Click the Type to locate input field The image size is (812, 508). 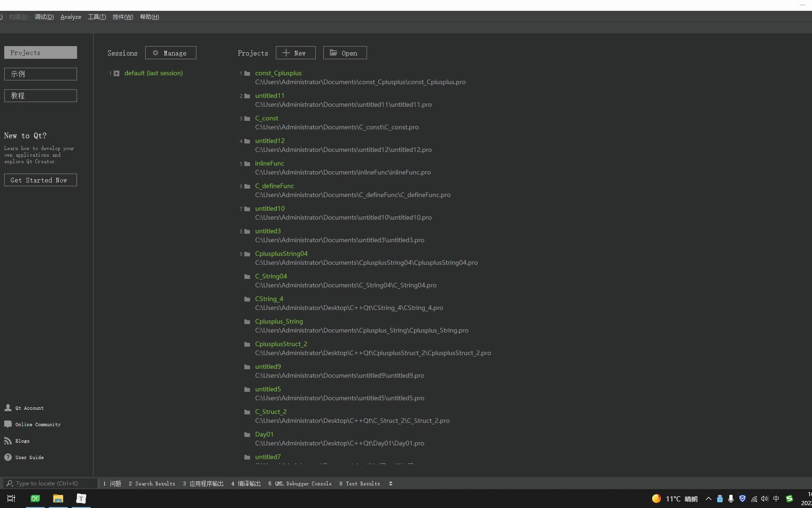point(50,483)
